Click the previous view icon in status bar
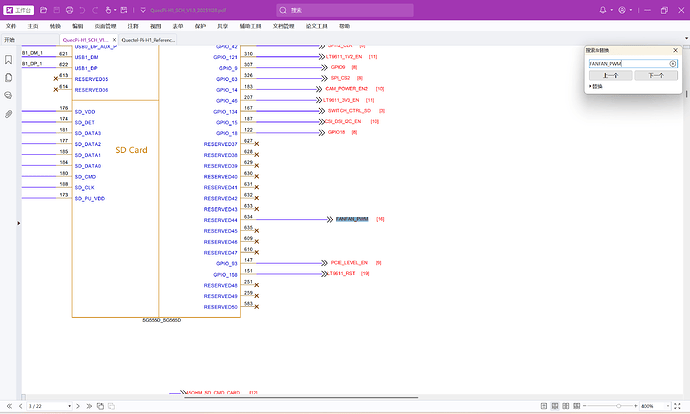The image size is (690, 414). point(100,406)
